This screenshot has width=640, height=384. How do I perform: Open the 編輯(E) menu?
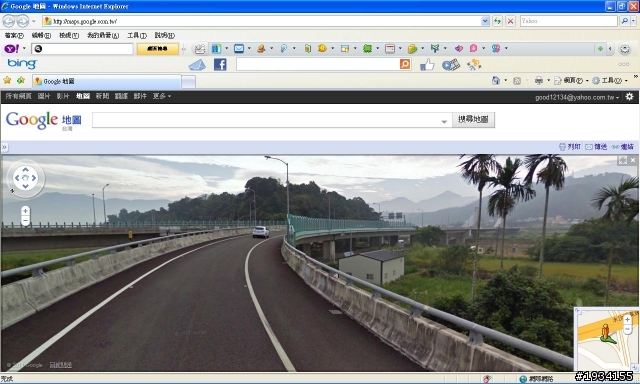pyautogui.click(x=41, y=36)
